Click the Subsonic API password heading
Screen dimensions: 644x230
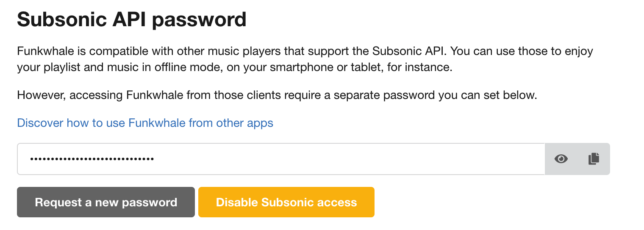(x=132, y=19)
